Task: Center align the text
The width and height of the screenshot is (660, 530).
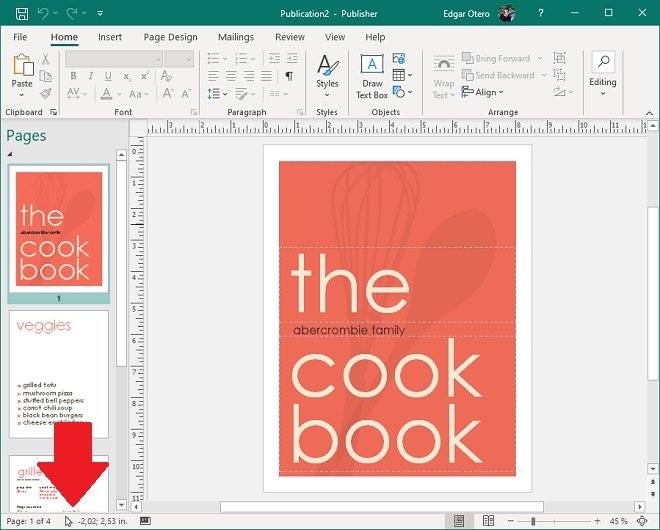Action: (231, 76)
